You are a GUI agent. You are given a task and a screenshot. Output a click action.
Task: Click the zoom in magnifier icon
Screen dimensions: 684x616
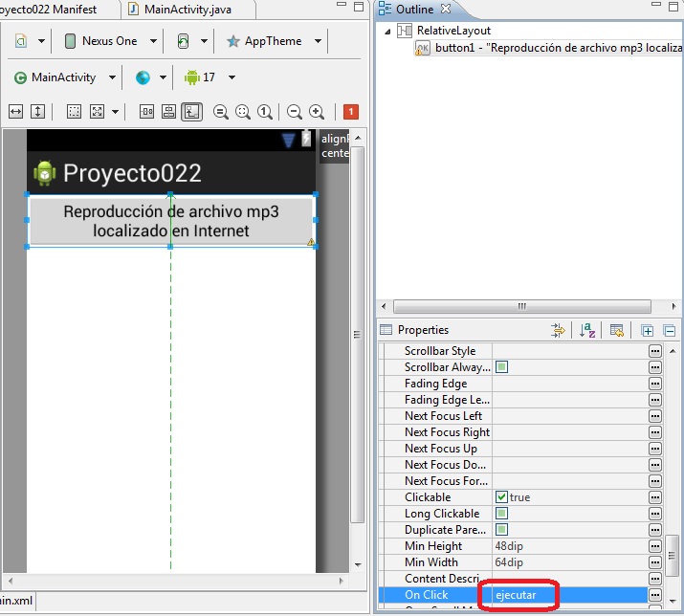[x=317, y=112]
